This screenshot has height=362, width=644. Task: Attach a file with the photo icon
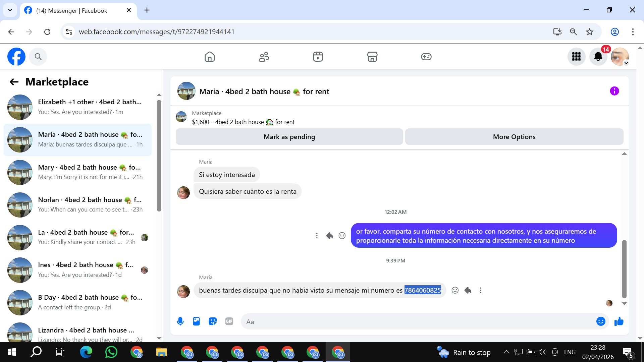(196, 321)
